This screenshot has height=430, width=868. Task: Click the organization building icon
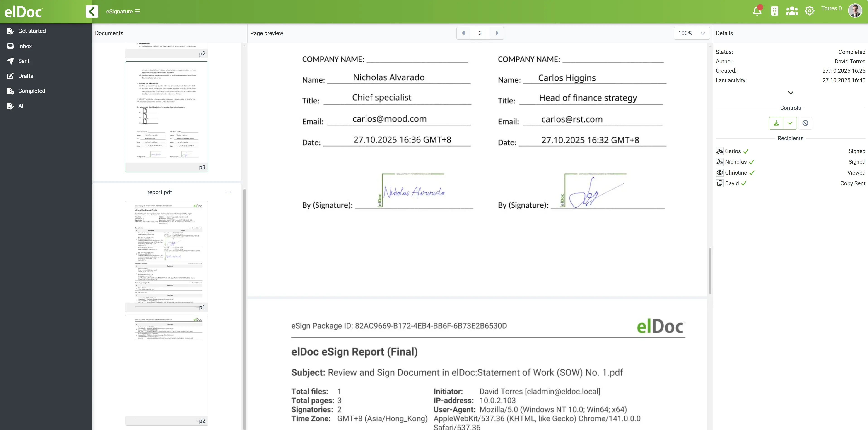coord(774,12)
